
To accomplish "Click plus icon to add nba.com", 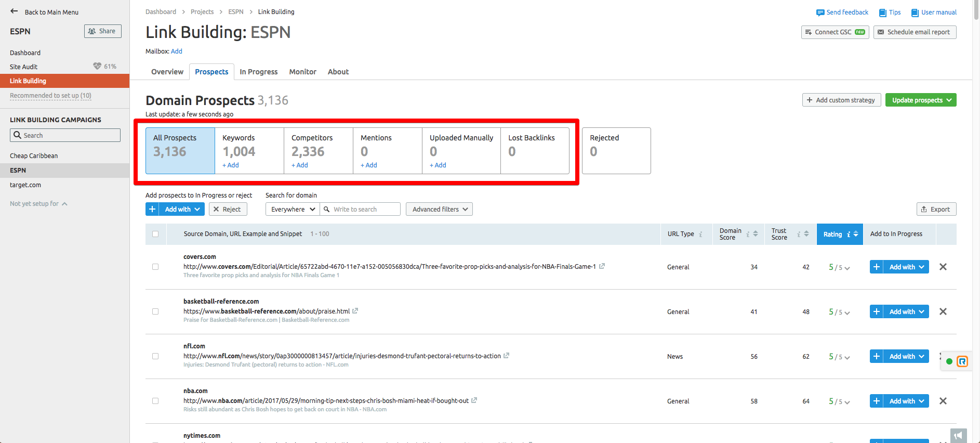I will [877, 401].
